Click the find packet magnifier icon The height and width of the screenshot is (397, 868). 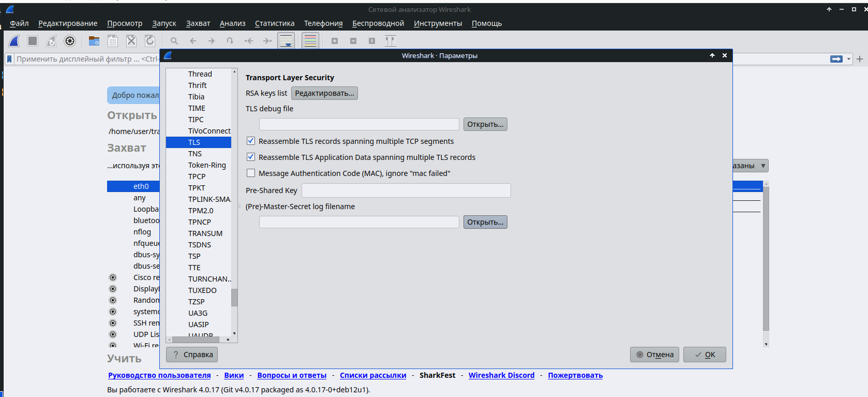point(174,41)
